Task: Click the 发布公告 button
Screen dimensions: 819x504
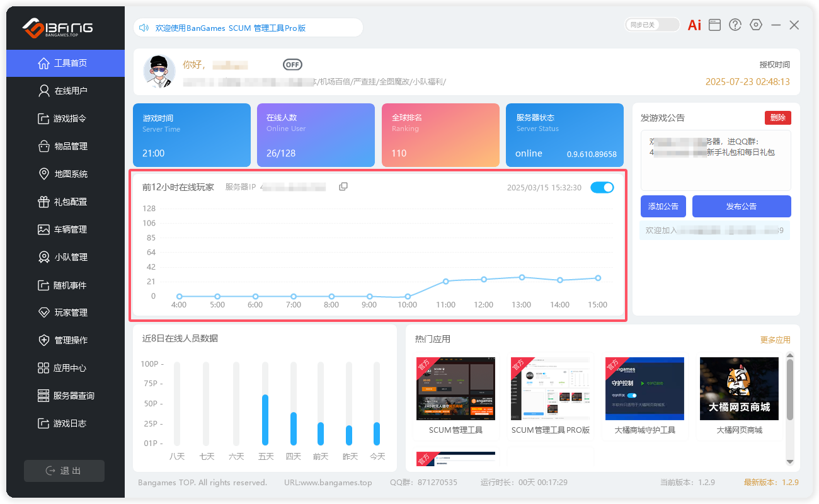Action: click(x=741, y=206)
